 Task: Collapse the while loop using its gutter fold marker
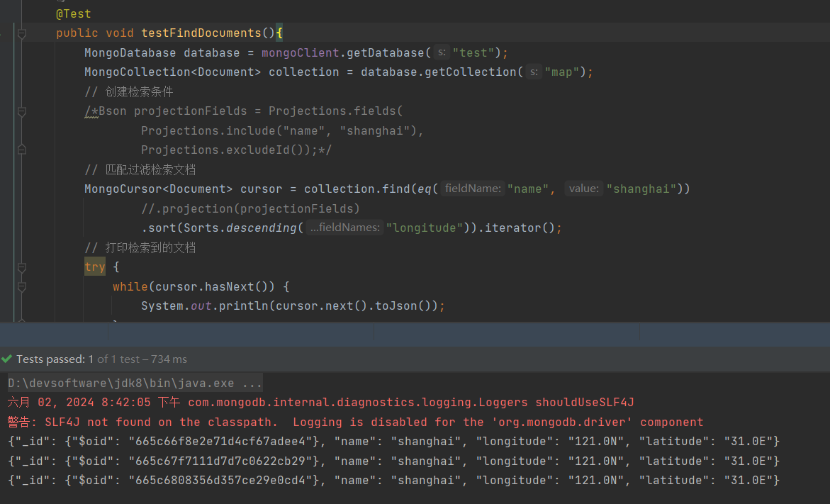(x=22, y=287)
